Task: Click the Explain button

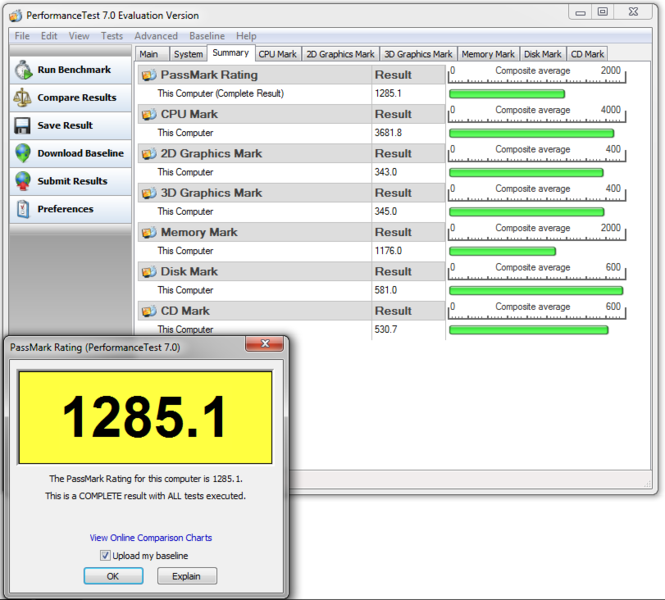Action: pos(187,576)
